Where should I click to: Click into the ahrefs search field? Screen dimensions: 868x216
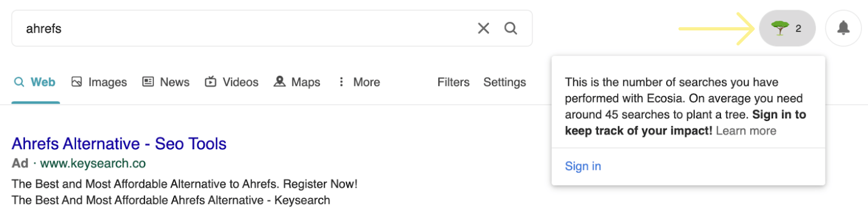[244, 28]
